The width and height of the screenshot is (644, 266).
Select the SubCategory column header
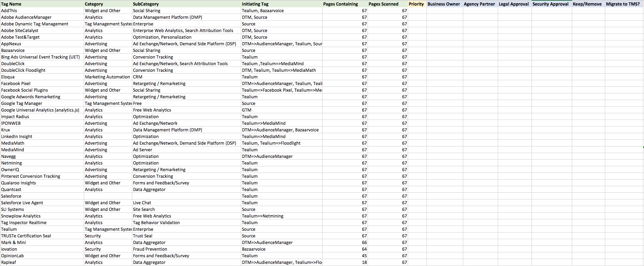click(x=186, y=4)
